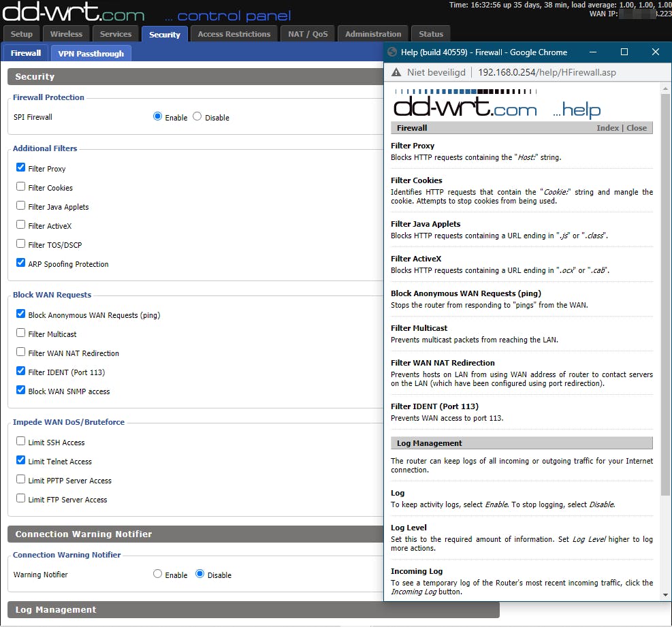Uncheck the Filter Proxy checkbox
672x627 pixels.
20,167
